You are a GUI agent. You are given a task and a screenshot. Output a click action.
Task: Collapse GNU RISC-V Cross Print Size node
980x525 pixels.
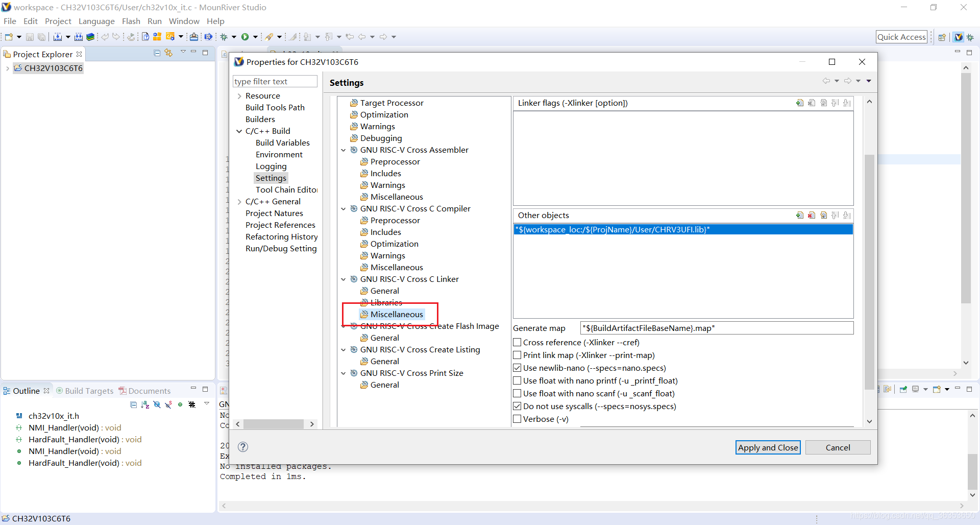tap(344, 373)
